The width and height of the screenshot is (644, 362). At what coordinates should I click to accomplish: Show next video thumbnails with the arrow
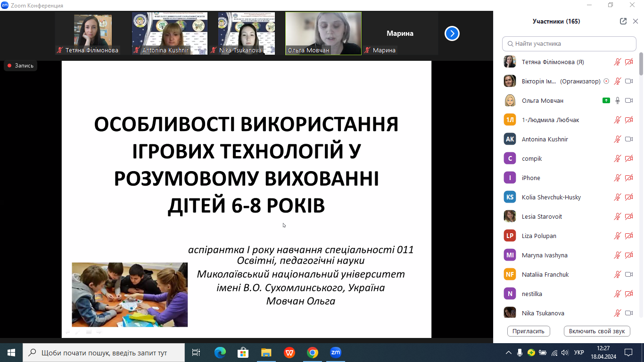452,33
